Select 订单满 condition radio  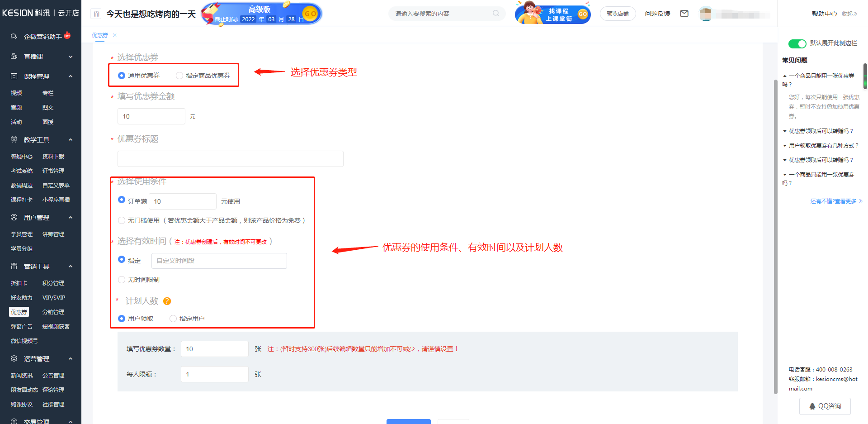(x=122, y=200)
